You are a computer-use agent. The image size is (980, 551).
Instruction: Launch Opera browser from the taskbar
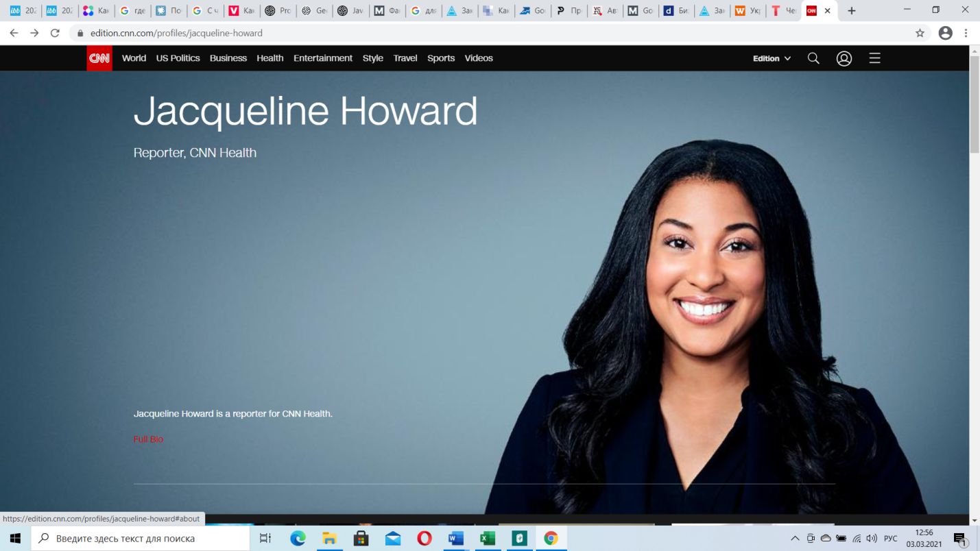(425, 539)
